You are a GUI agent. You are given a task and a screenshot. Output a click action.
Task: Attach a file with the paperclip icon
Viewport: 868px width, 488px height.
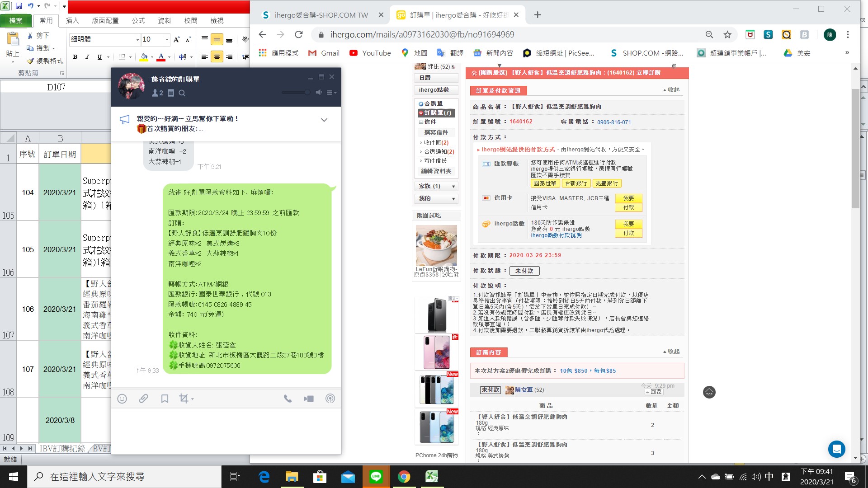143,399
